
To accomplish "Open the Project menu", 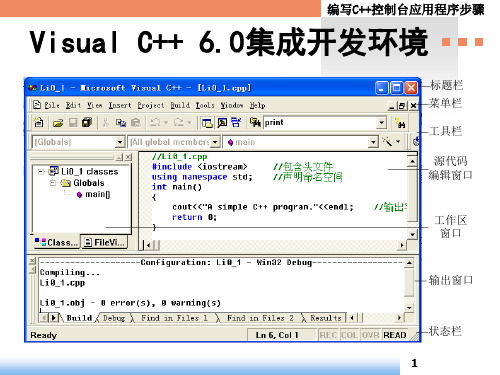I will (x=151, y=105).
